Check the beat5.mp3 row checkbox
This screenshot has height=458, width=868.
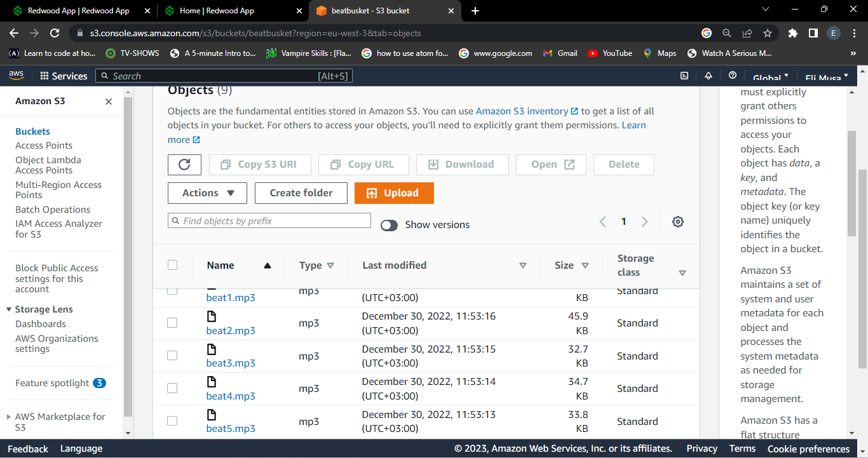tap(172, 421)
